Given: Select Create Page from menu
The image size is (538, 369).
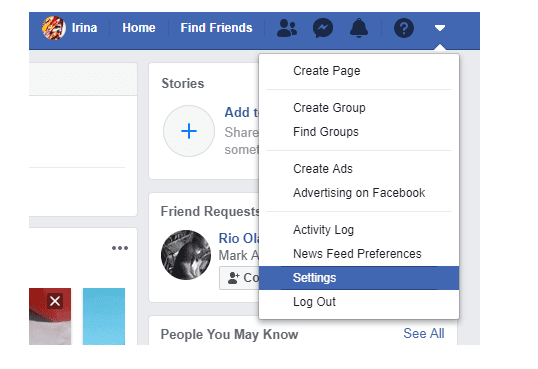Looking at the screenshot, I should [x=359, y=71].
